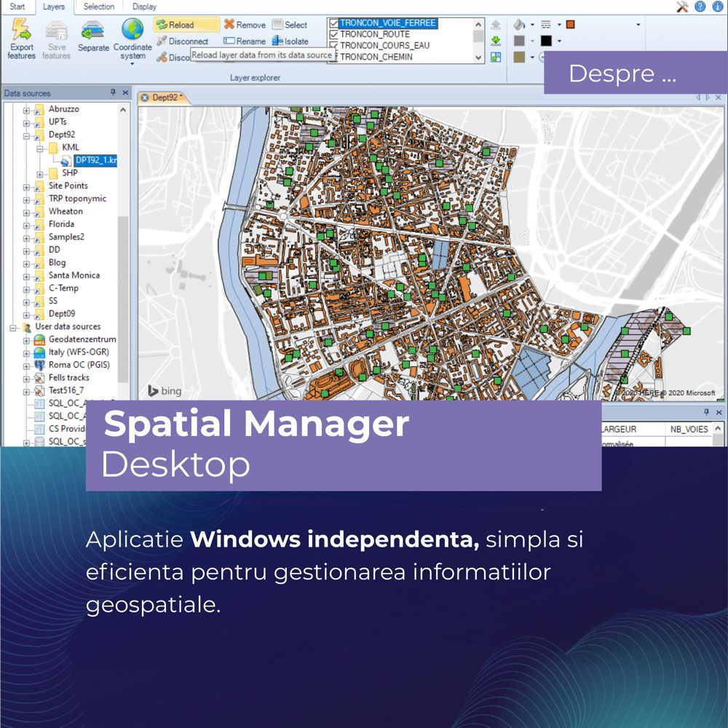Screen dimensions: 728x728
Task: Click the Isolate layer icon
Action: tap(277, 41)
